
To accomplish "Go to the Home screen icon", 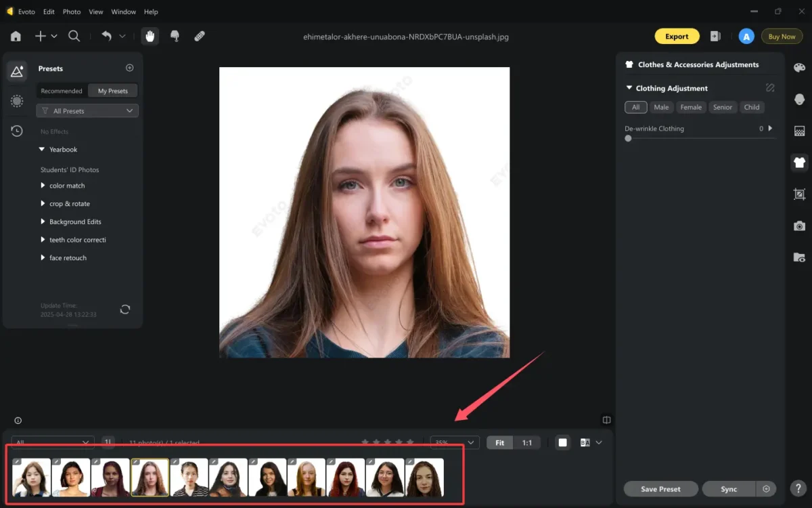I will [16, 37].
